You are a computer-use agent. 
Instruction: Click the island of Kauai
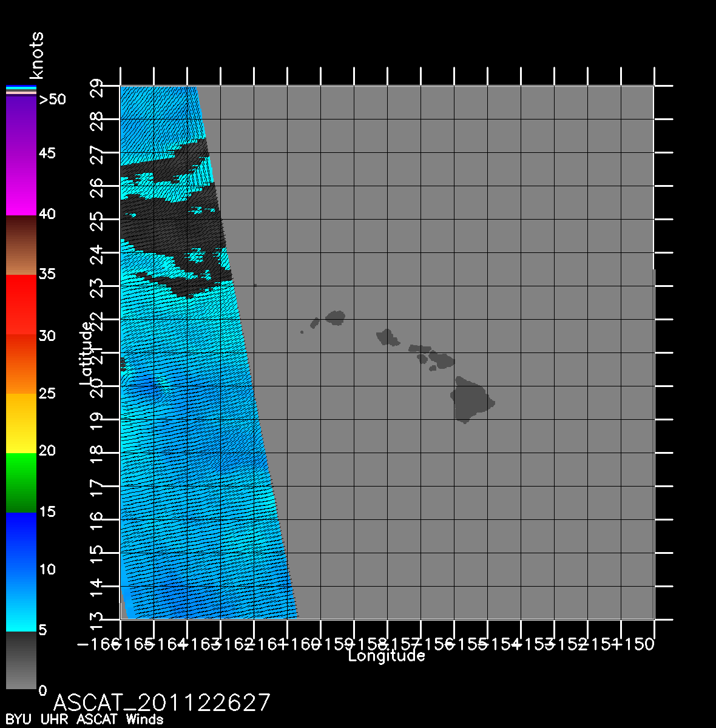(336, 317)
